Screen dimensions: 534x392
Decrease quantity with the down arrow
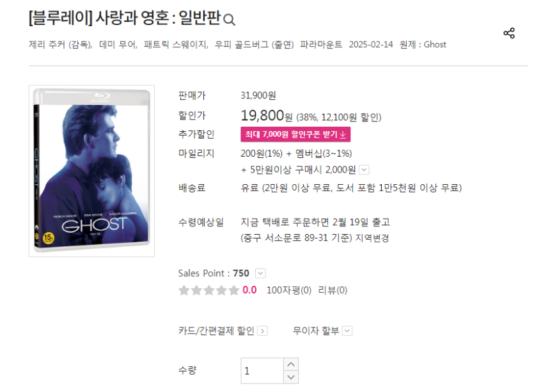(x=291, y=377)
